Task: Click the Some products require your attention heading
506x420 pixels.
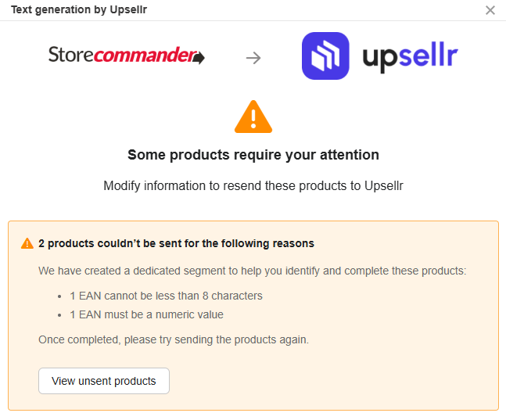Action: pos(253,155)
